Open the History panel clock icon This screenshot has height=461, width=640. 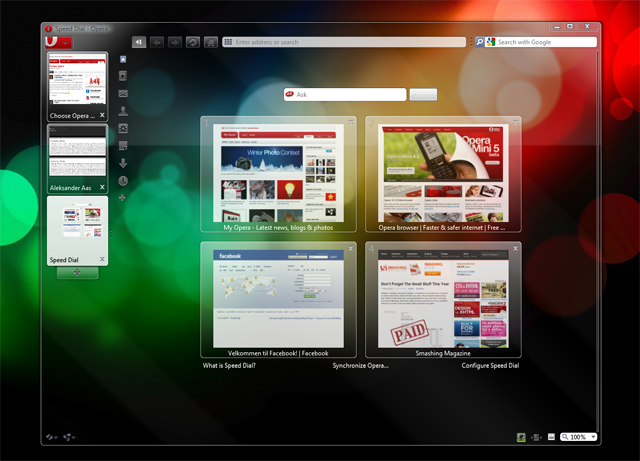[123, 181]
